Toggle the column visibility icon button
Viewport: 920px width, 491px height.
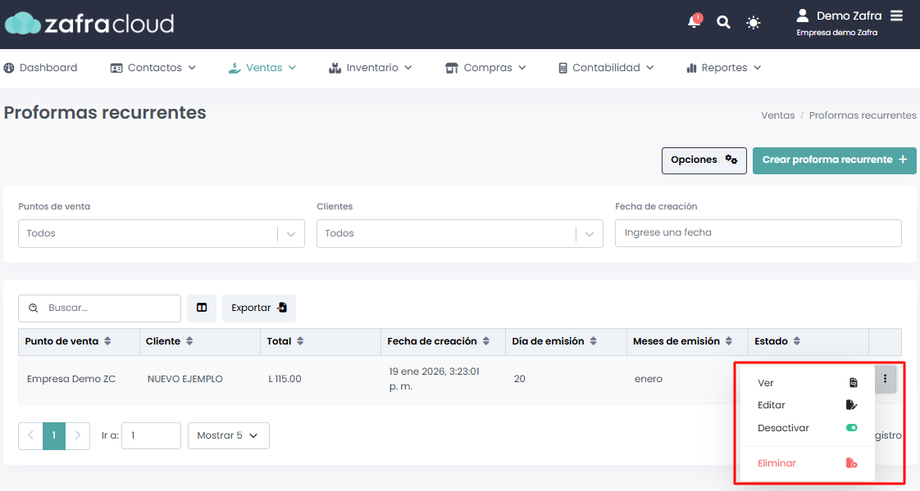point(202,308)
